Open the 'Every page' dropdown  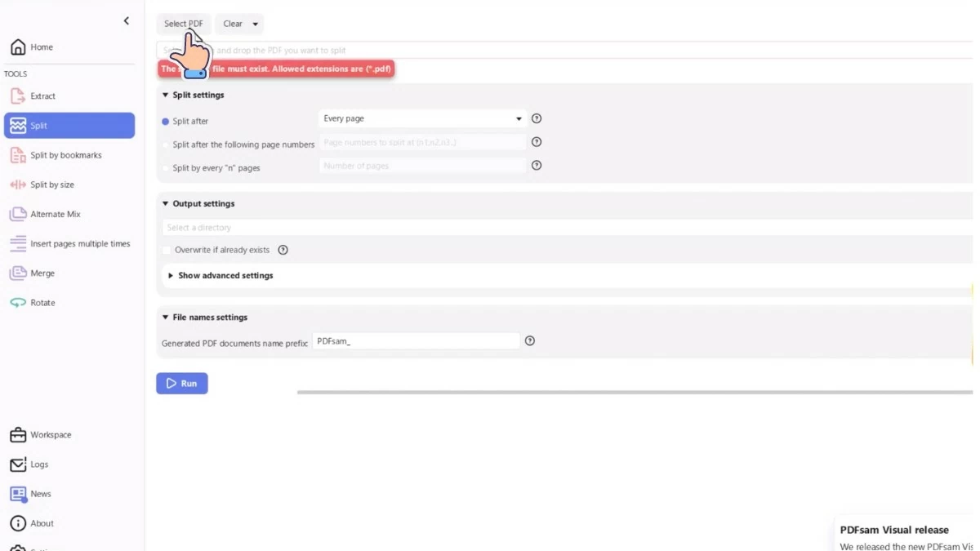tap(421, 119)
